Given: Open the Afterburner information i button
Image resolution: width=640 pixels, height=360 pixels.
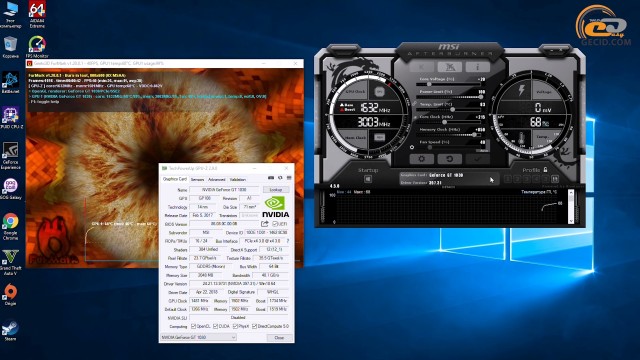Looking at the screenshot, I should [477, 67].
